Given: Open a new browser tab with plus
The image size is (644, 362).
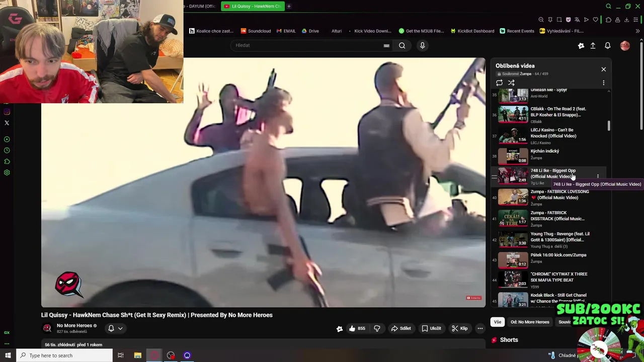Looking at the screenshot, I should pyautogui.click(x=289, y=6).
